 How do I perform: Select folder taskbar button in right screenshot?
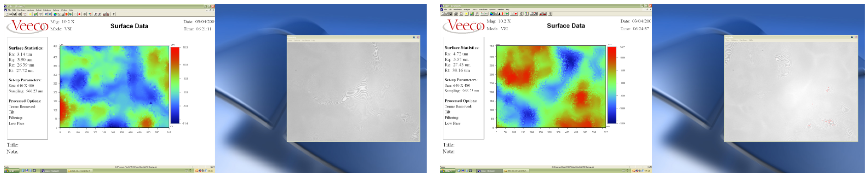516,171
